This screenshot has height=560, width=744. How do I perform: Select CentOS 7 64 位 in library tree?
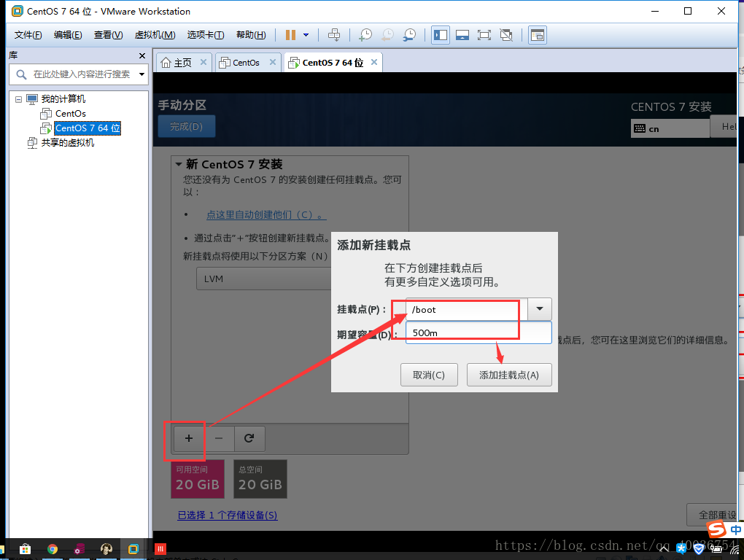coord(88,128)
